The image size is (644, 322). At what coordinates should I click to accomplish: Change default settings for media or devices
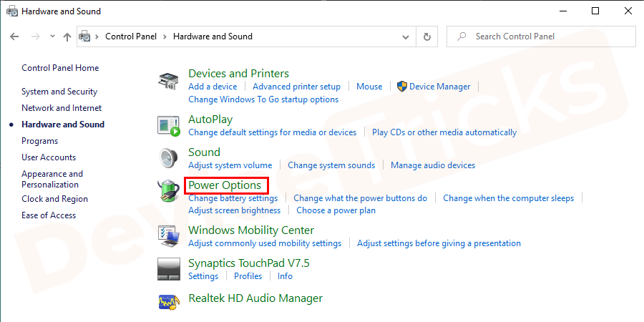point(273,132)
